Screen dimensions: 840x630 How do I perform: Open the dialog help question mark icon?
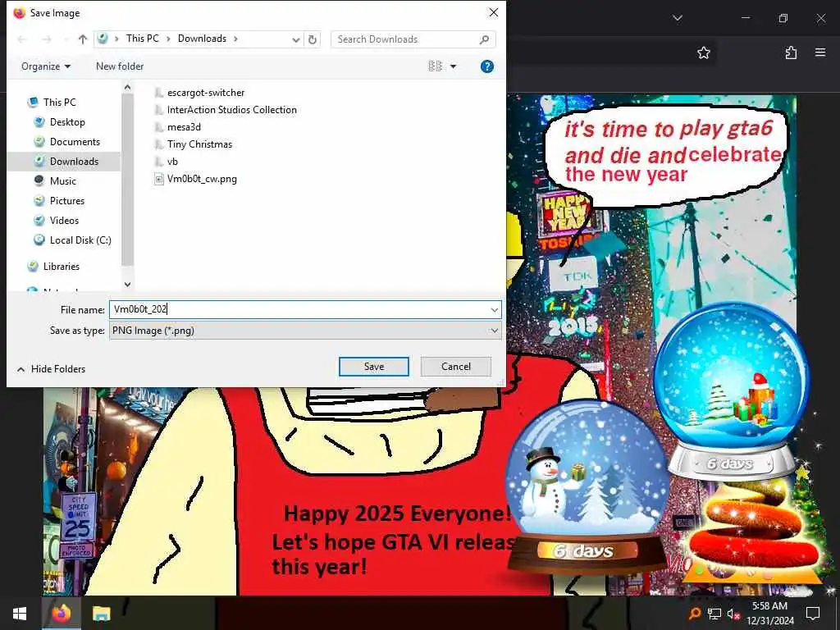click(x=487, y=66)
